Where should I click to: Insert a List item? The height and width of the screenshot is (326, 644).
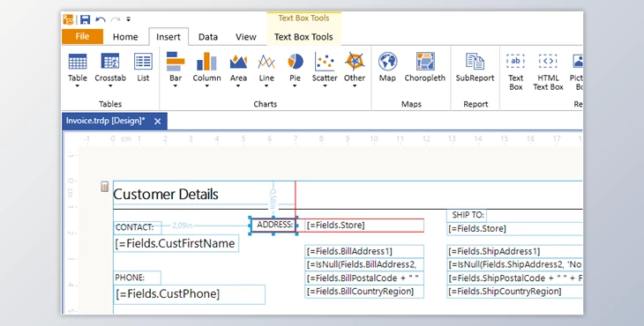coord(143,66)
